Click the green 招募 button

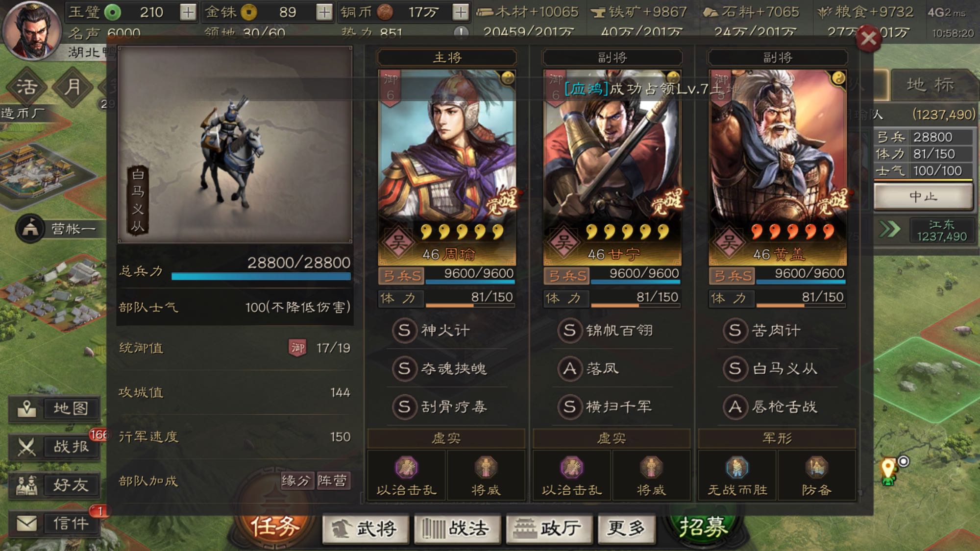point(703,528)
